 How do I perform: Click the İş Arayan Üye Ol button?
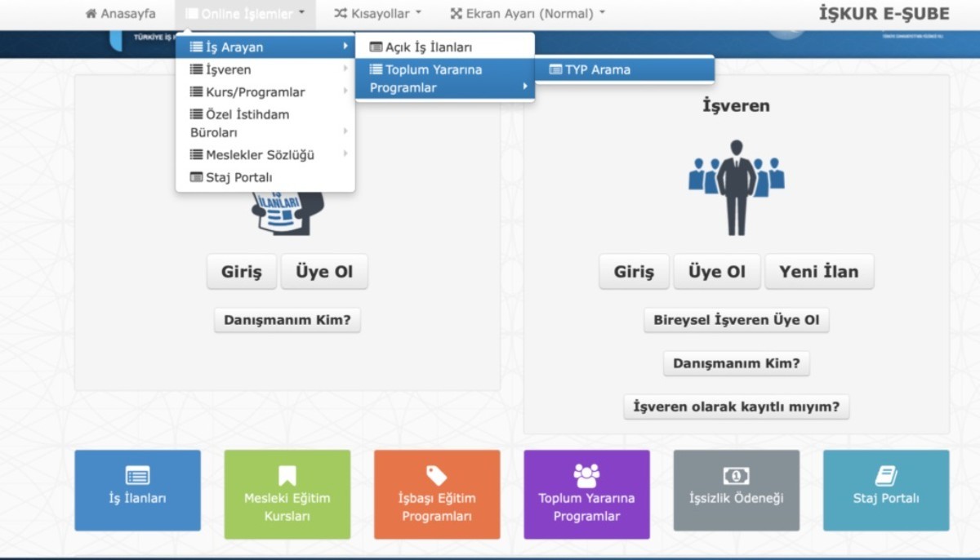(x=324, y=272)
